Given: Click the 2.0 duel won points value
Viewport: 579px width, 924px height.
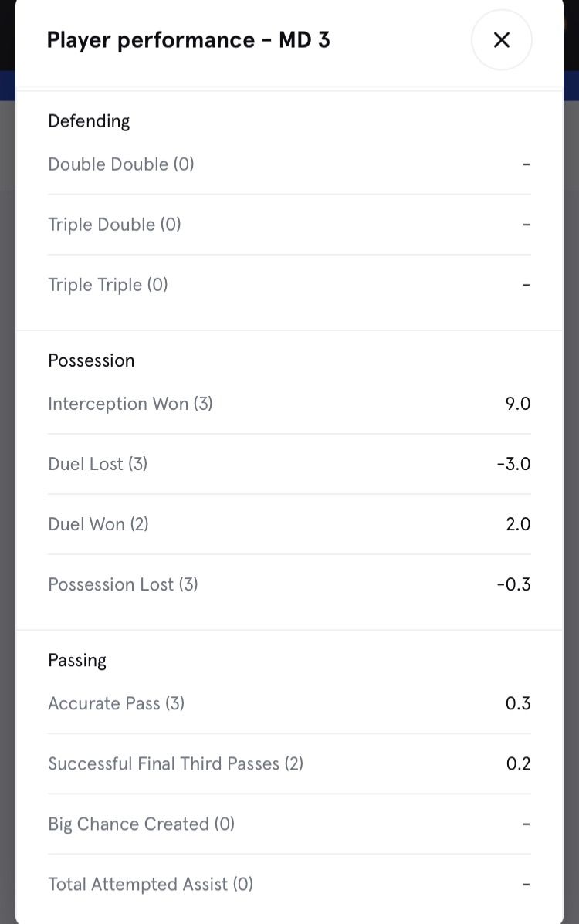Looking at the screenshot, I should click(x=518, y=524).
